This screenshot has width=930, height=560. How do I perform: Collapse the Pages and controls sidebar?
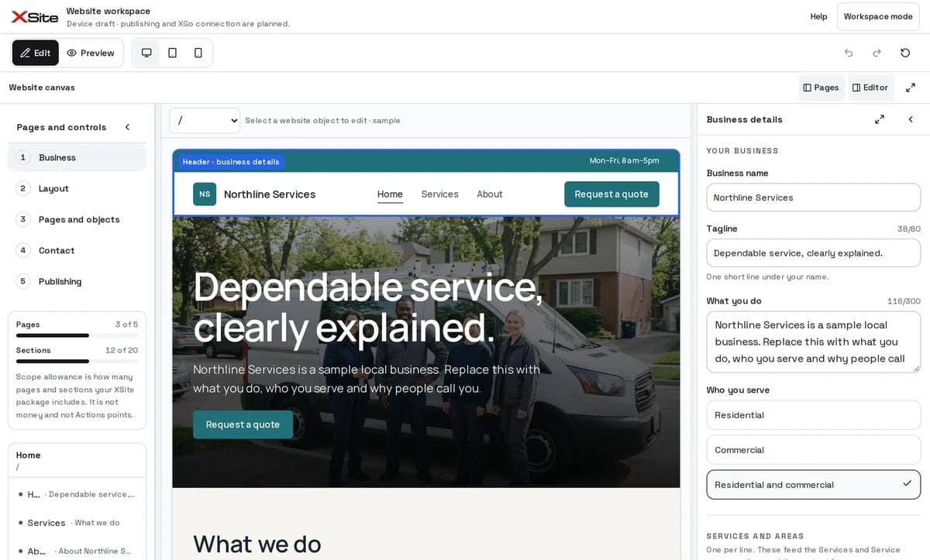tap(128, 127)
